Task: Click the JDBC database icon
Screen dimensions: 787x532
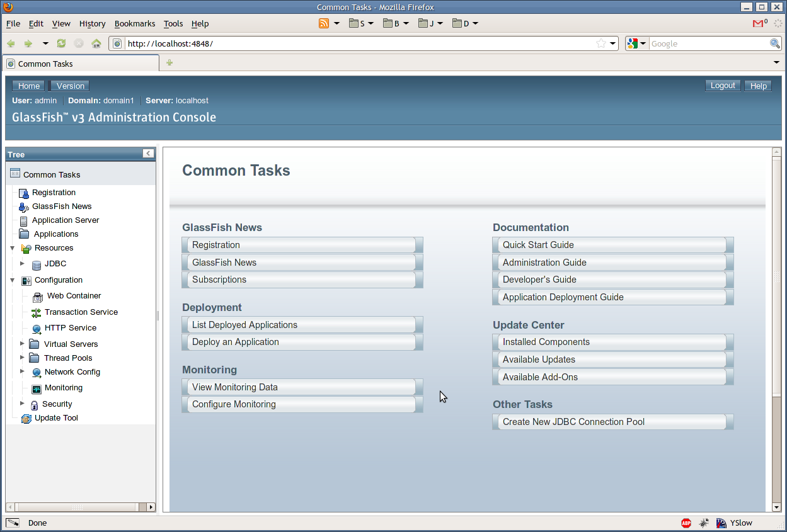Action: pos(37,264)
